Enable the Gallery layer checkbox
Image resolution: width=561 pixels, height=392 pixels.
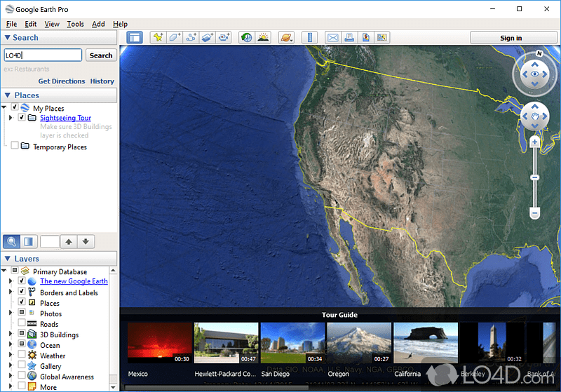22,365
